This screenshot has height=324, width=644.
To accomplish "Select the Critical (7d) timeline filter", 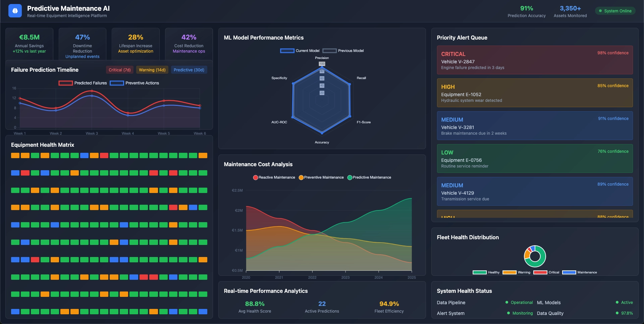I will tap(119, 70).
